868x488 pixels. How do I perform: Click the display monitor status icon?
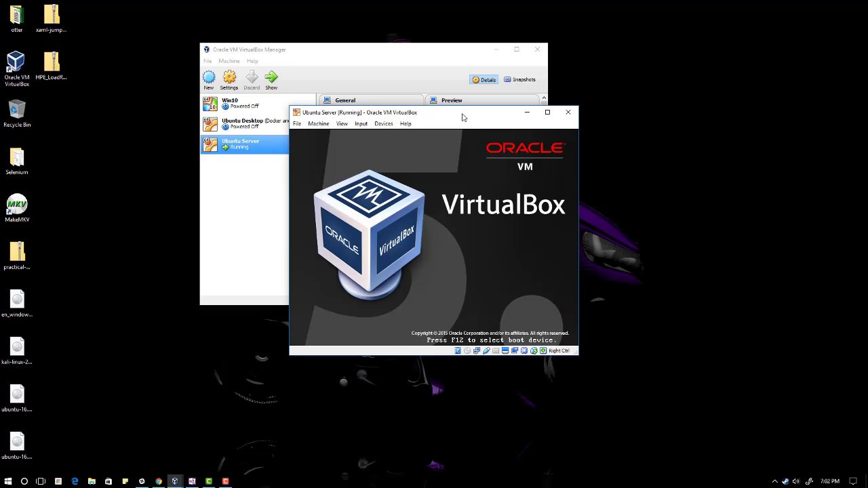coord(505,350)
